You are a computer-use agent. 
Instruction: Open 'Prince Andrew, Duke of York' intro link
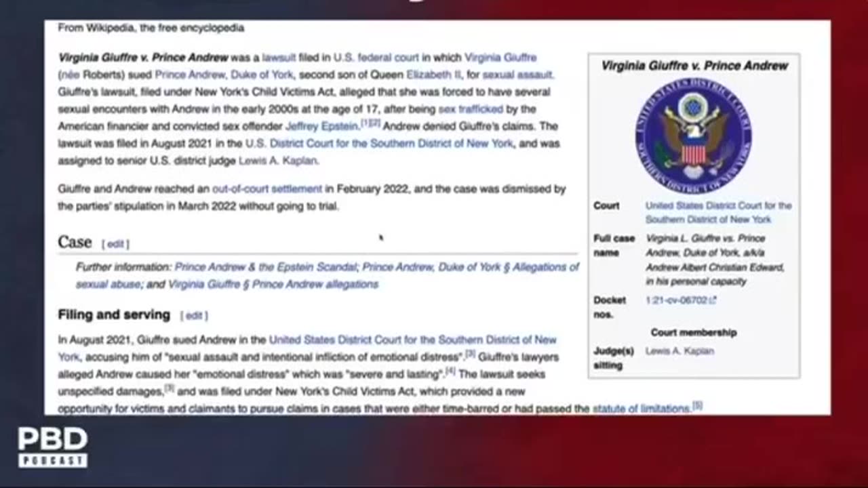coord(224,75)
